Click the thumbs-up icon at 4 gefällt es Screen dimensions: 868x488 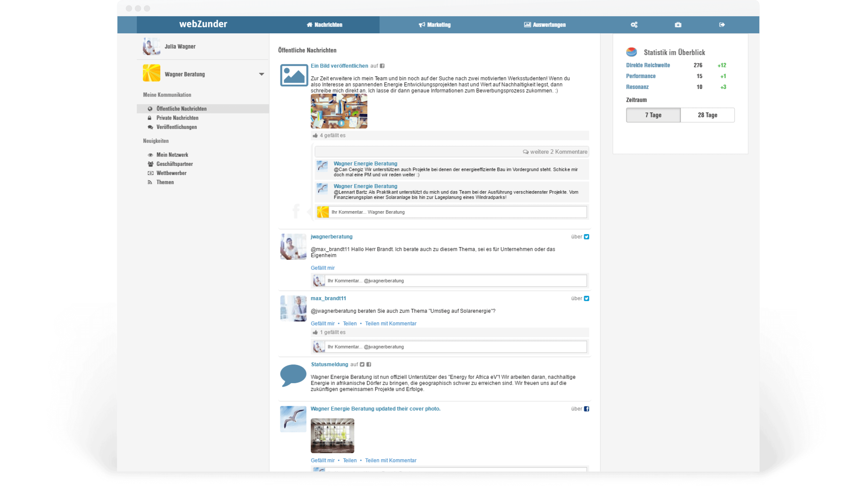click(x=315, y=135)
